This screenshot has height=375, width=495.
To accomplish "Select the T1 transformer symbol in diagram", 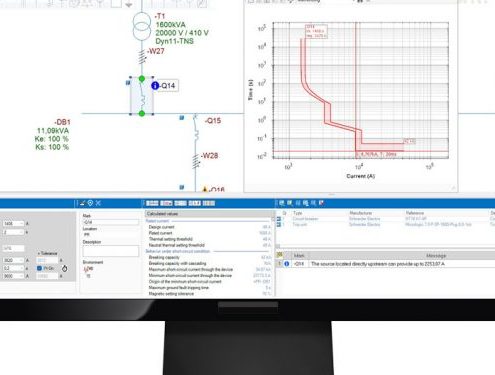I will [142, 26].
